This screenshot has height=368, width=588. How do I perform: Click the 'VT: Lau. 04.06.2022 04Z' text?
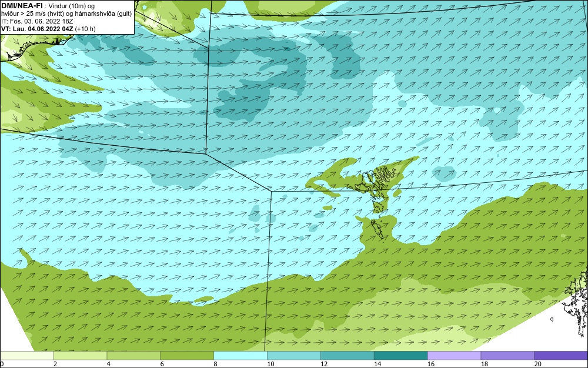click(38, 28)
